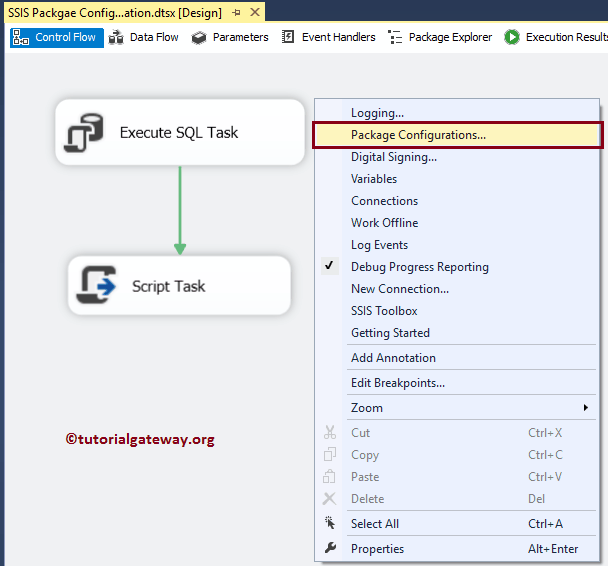Viewport: 608px width, 566px height.
Task: Click the Copy icon in context menu
Action: click(x=330, y=454)
